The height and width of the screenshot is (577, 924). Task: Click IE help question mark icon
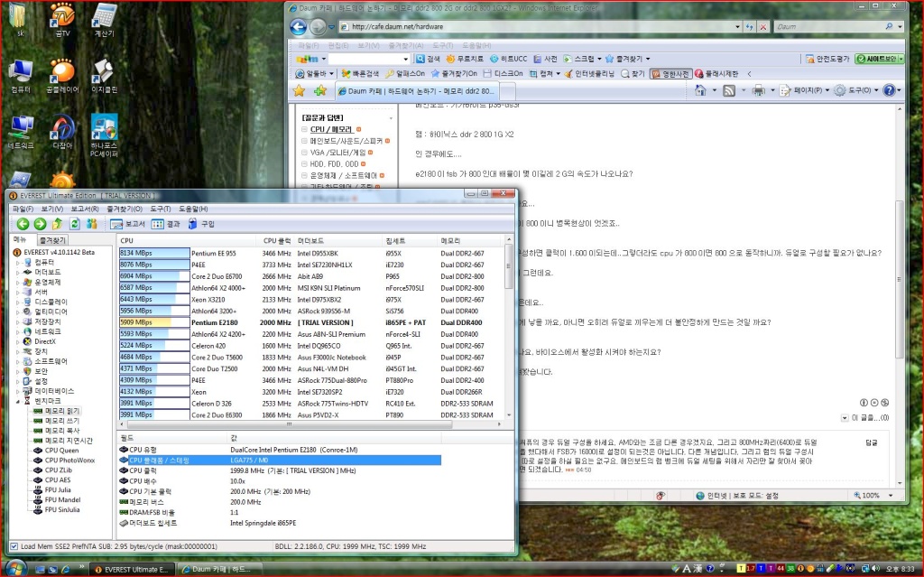[x=889, y=90]
